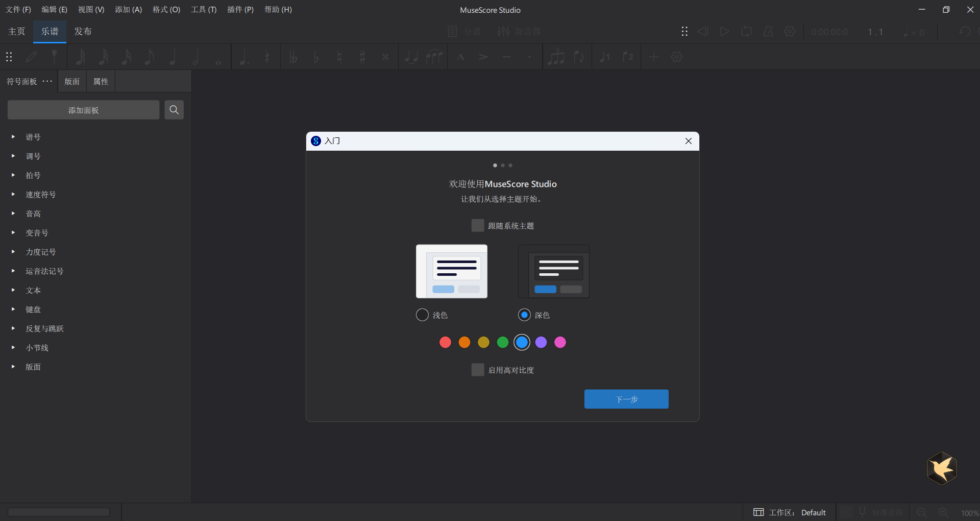Select the 32nd note duration icon

point(104,57)
